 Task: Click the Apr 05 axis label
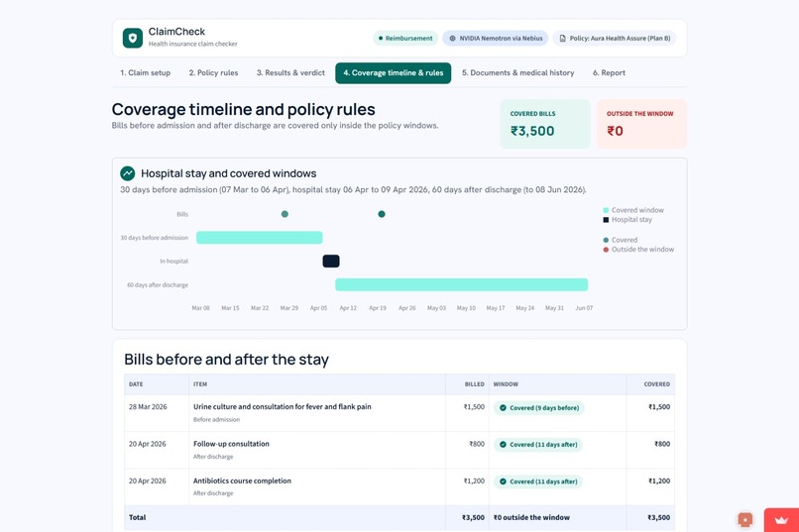coord(318,308)
